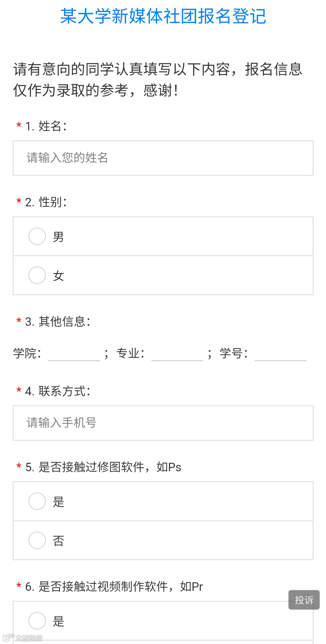326x644 pixels.
Task: Click question label 3. 其他信息
Action: tap(58, 321)
